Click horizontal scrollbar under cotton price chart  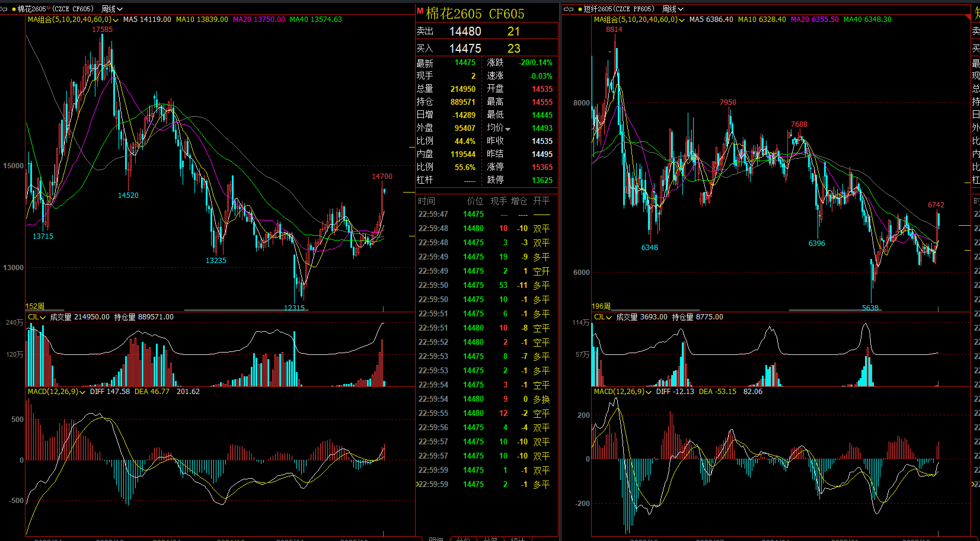click(x=237, y=310)
